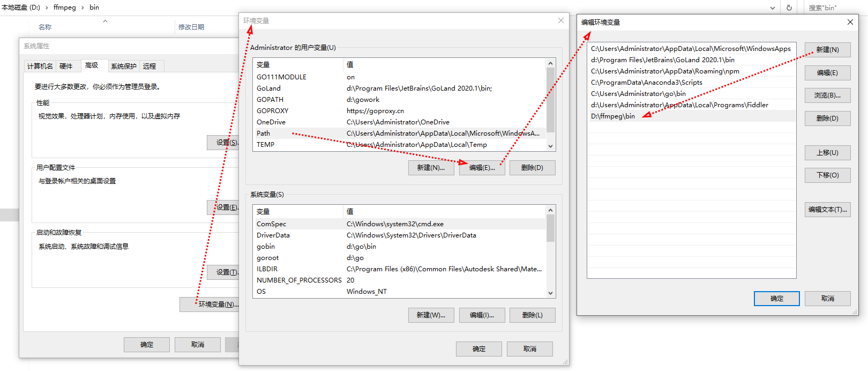Image resolution: width=868 pixels, height=371 pixels.
Task: Move selected entry up with 上移(U)
Action: coord(827,153)
